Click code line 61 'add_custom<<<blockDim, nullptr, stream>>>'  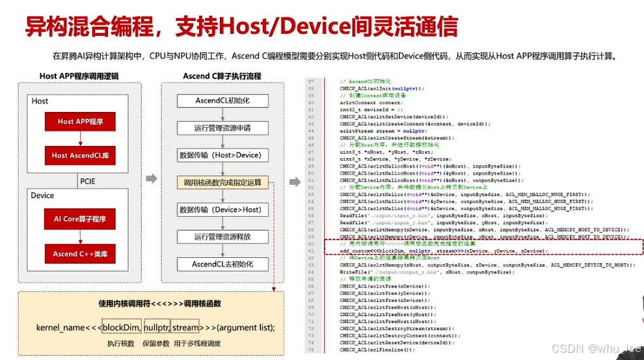point(444,251)
